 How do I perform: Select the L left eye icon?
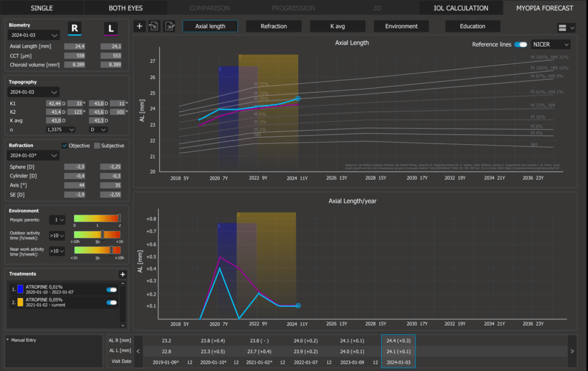pos(110,29)
